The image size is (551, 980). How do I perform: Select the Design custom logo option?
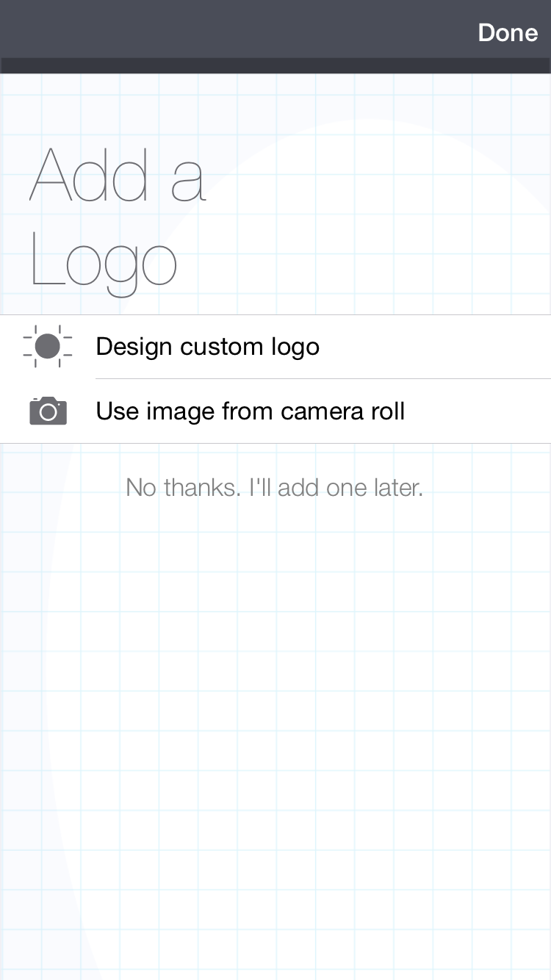275,347
